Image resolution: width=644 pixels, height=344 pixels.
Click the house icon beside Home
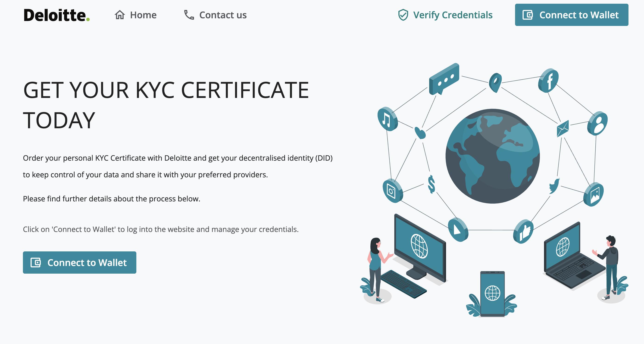click(x=120, y=15)
